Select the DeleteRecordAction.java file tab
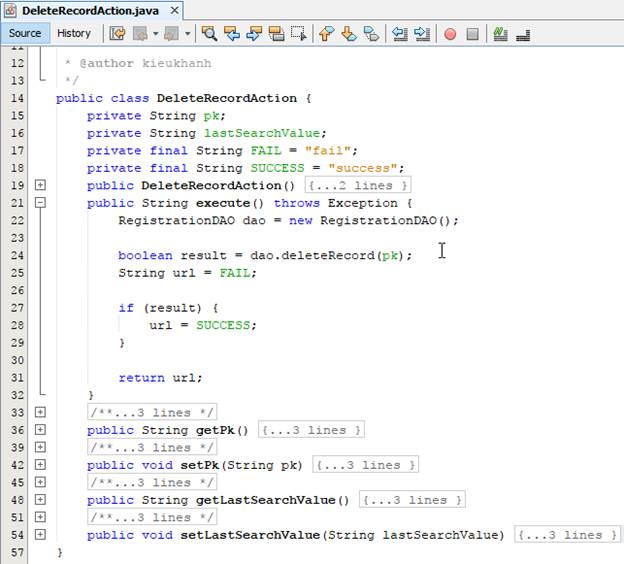The image size is (624, 564). pyautogui.click(x=90, y=11)
